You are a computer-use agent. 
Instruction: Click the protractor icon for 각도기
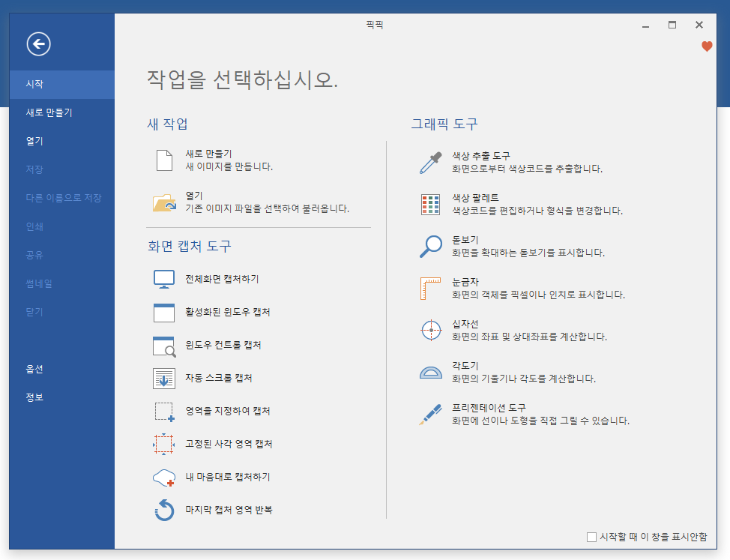point(431,373)
